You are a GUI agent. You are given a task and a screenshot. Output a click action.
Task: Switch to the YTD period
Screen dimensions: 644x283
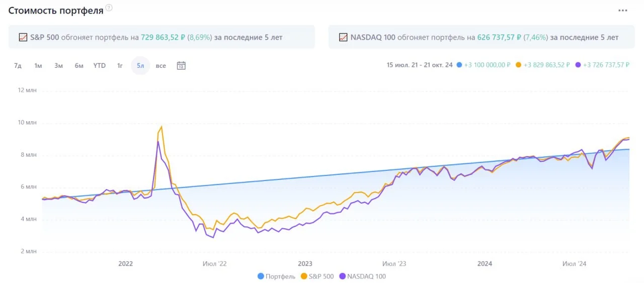tap(100, 65)
